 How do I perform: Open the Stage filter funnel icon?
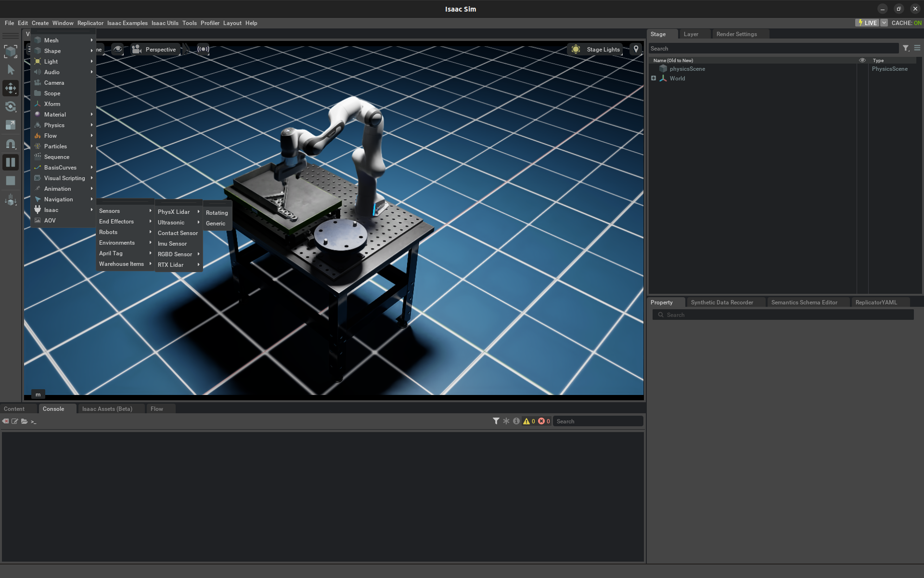[x=906, y=48]
